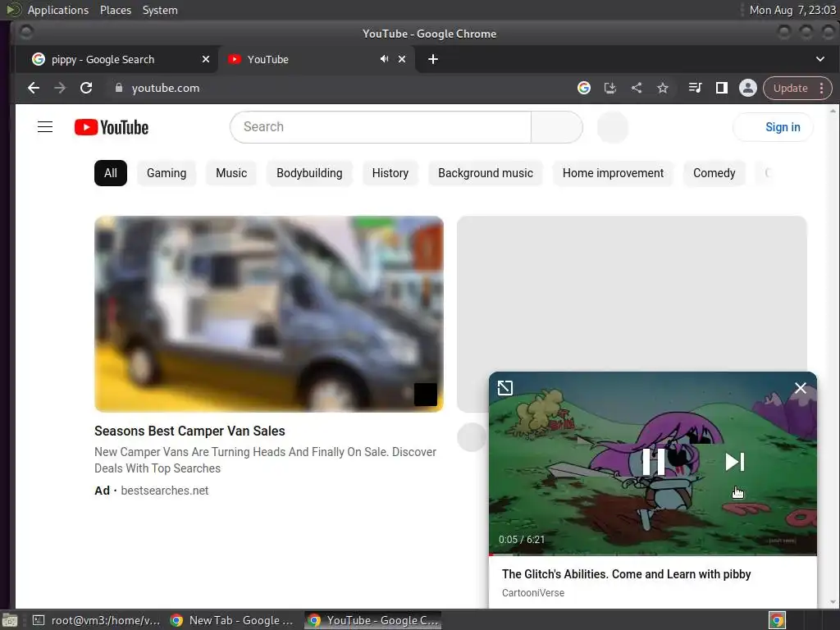Select the Bodybuilding filter chip
Screen dimensions: 840x630
[x=309, y=173]
